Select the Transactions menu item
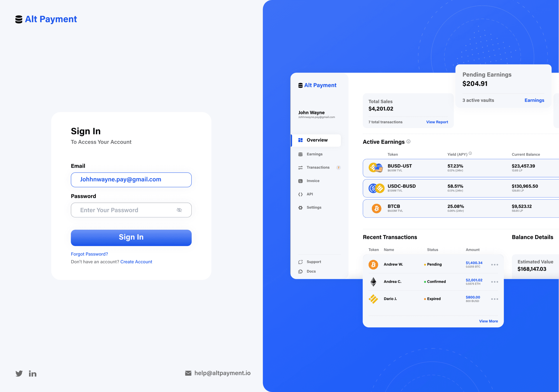559x392 pixels. (x=318, y=167)
